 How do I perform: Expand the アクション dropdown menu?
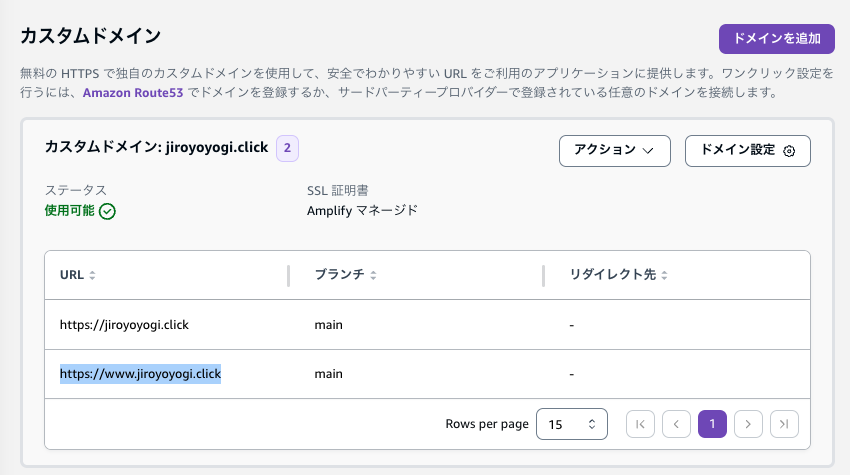[614, 150]
